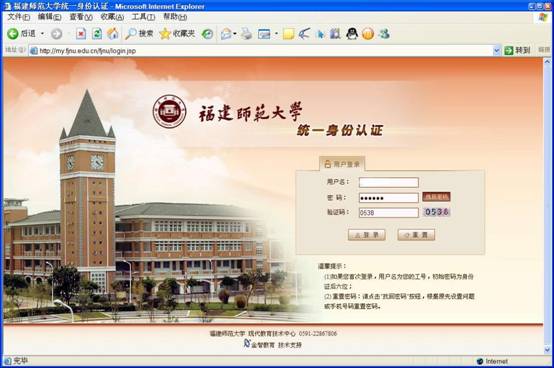Go to the Home page icon
The height and width of the screenshot is (368, 554).
tap(113, 34)
